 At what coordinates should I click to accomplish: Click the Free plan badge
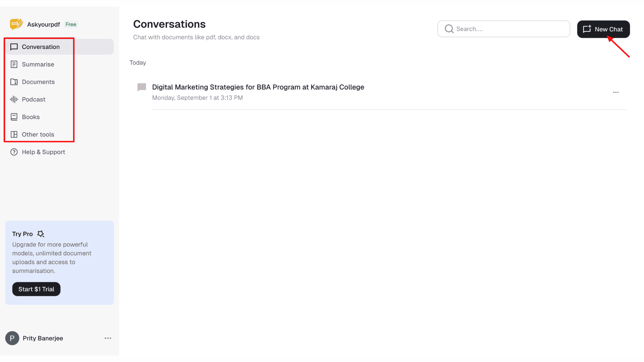click(71, 24)
